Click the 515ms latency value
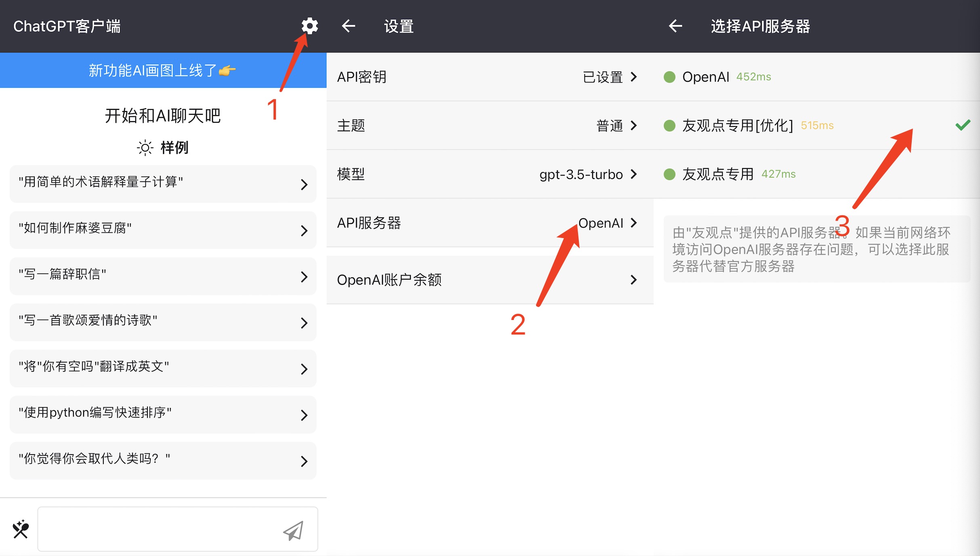The height and width of the screenshot is (556, 980). coord(817,126)
